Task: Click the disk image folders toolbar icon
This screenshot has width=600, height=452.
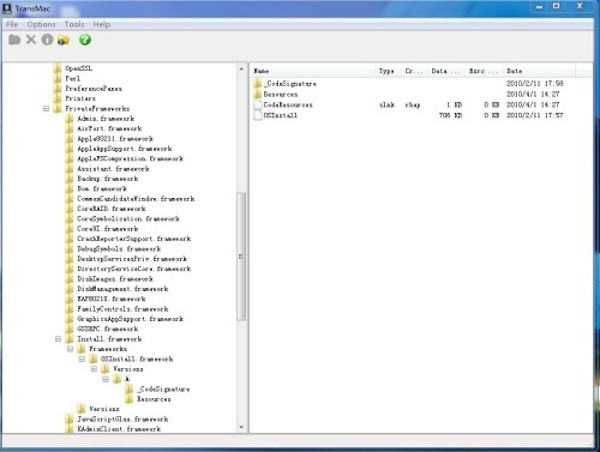Action: [64, 40]
